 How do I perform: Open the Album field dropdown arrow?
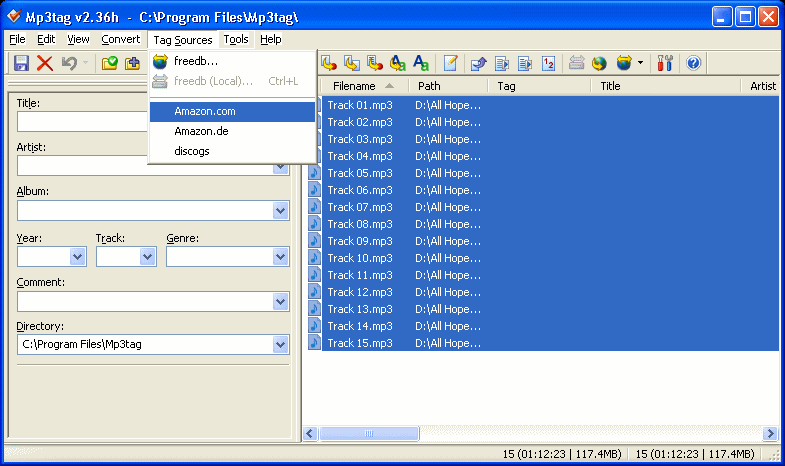(281, 211)
